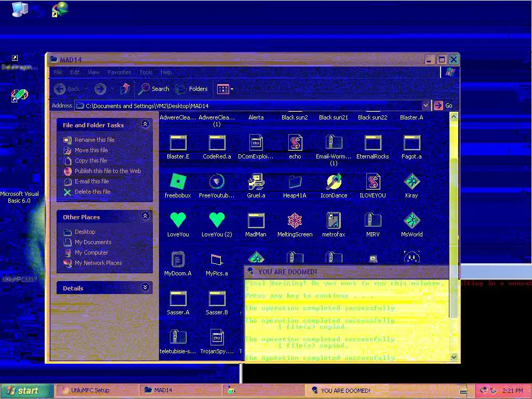This screenshot has width=532, height=399.
Task: Select the Email-Worm zip folder icon
Action: point(334,142)
